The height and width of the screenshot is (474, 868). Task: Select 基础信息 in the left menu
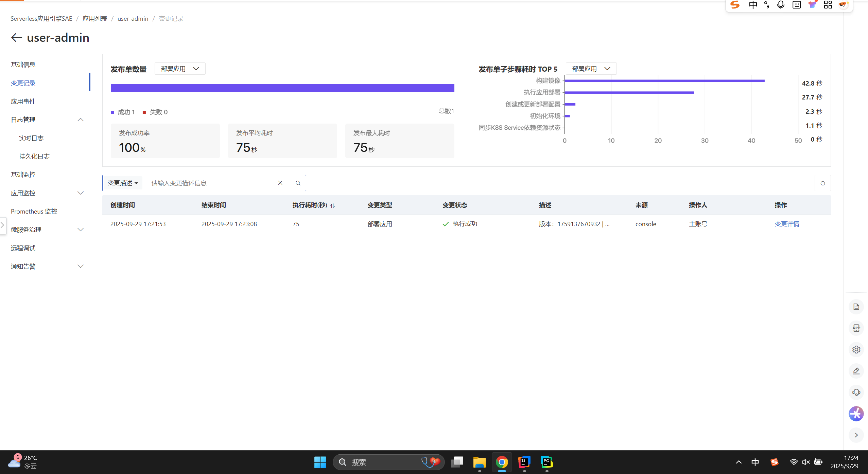[23, 65]
